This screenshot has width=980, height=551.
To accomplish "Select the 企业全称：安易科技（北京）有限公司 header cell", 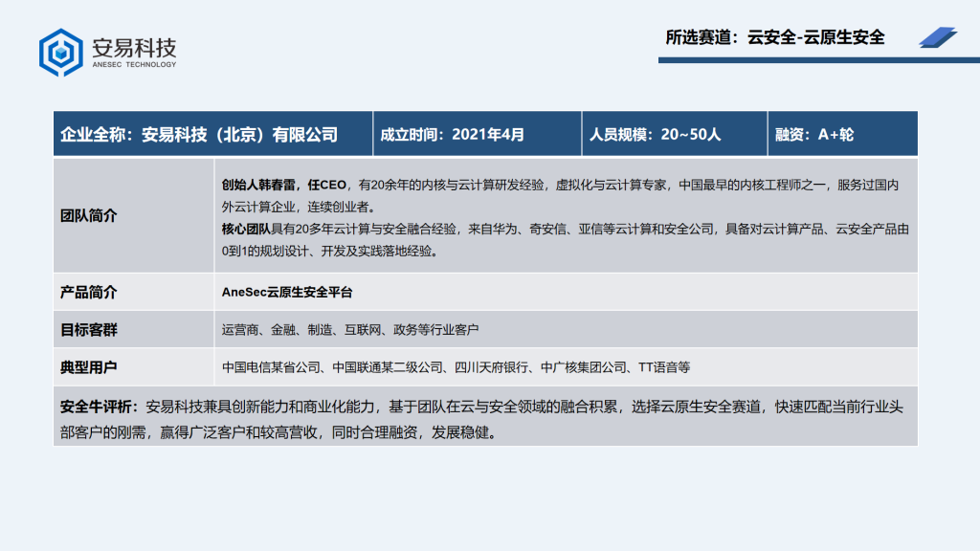I will click(213, 134).
